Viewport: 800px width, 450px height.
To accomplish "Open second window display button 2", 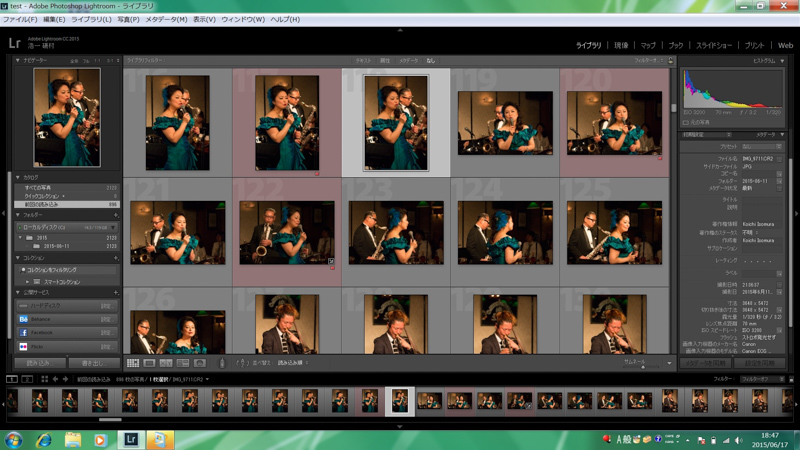I will (x=28, y=379).
